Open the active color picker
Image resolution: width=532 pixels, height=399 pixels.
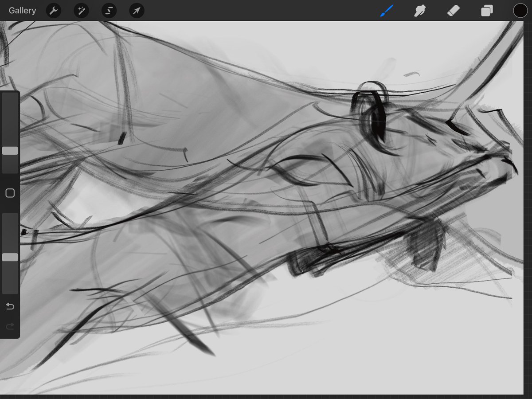point(520,11)
